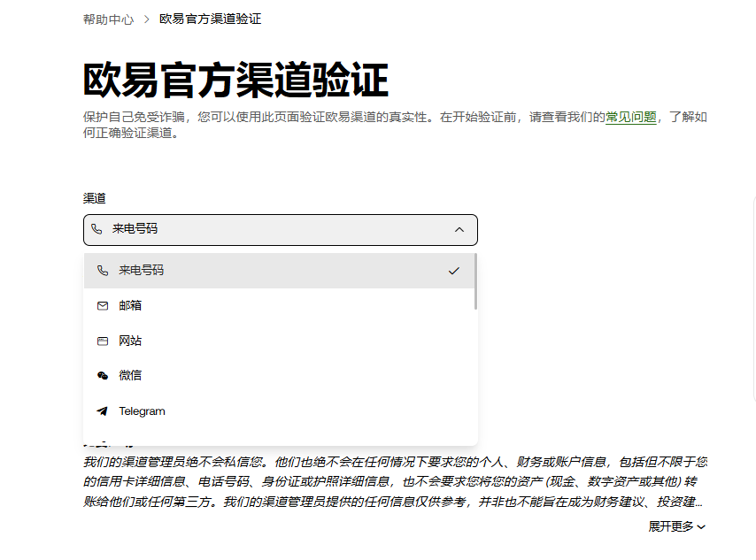Select the 邮箱 option
The height and width of the screenshot is (560, 756).
280,305
